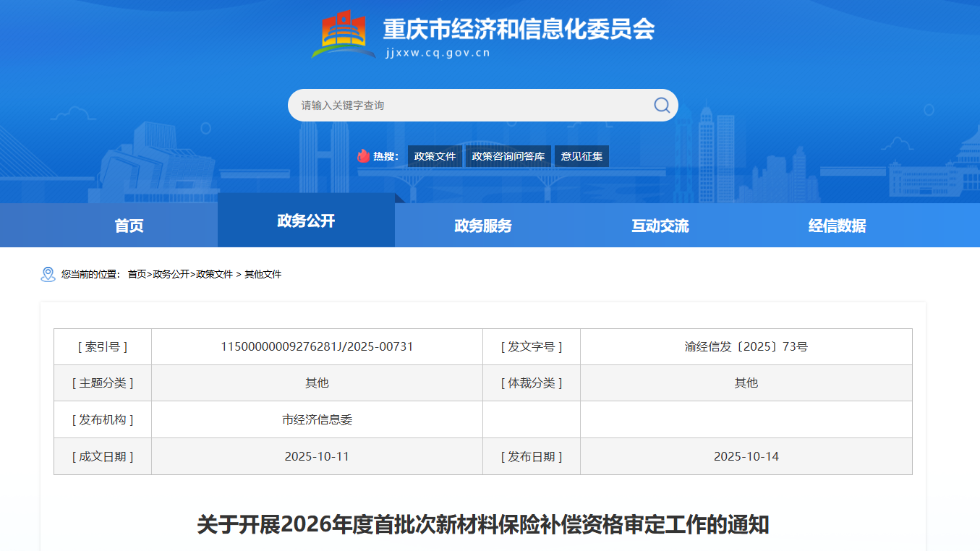Click the publish date 2025-10-14
Screen dimensions: 980x551
pyautogui.click(x=746, y=456)
